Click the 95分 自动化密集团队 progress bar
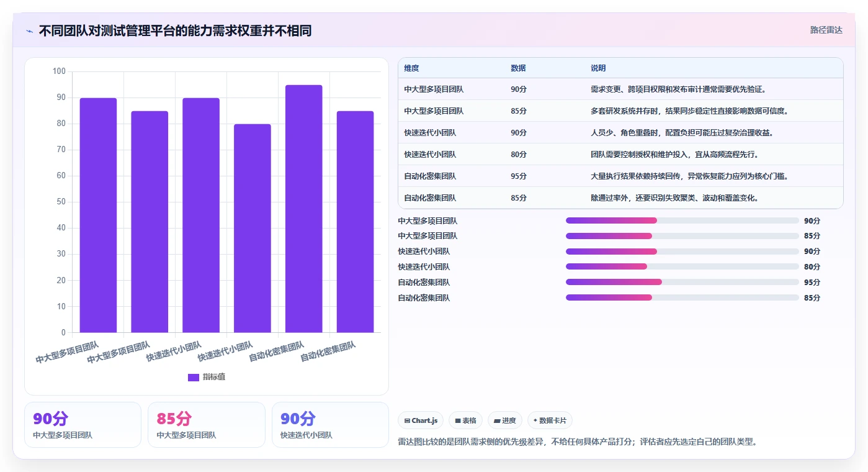Screen dimensions: 868x472 pos(682,282)
